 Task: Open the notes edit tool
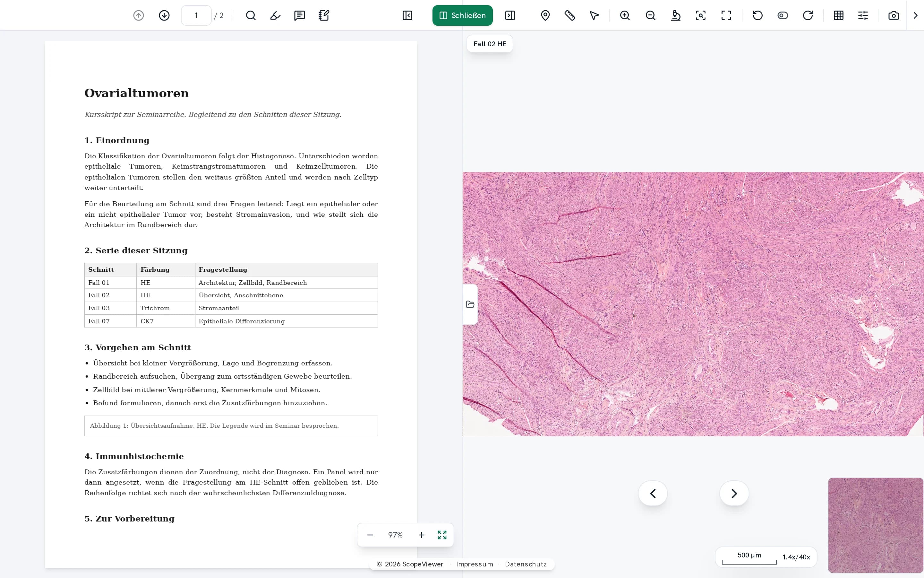[324, 15]
